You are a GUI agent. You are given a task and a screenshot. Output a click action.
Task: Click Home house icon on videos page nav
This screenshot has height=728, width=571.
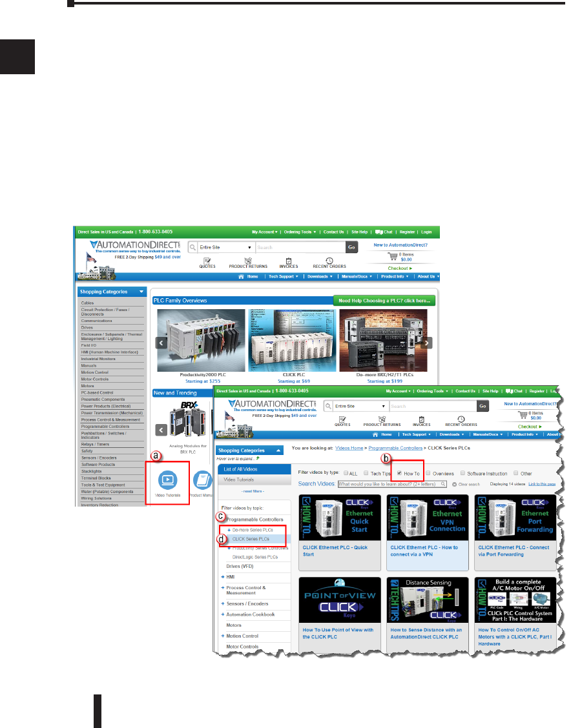(x=375, y=434)
